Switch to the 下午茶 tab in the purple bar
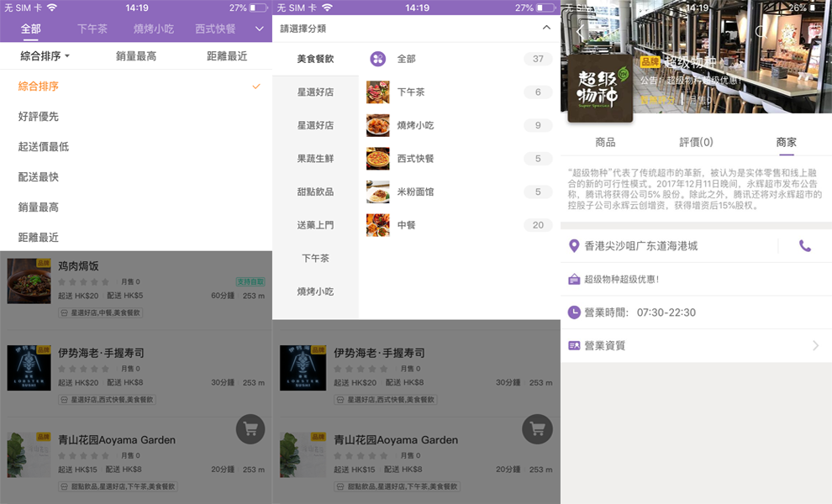 click(92, 29)
